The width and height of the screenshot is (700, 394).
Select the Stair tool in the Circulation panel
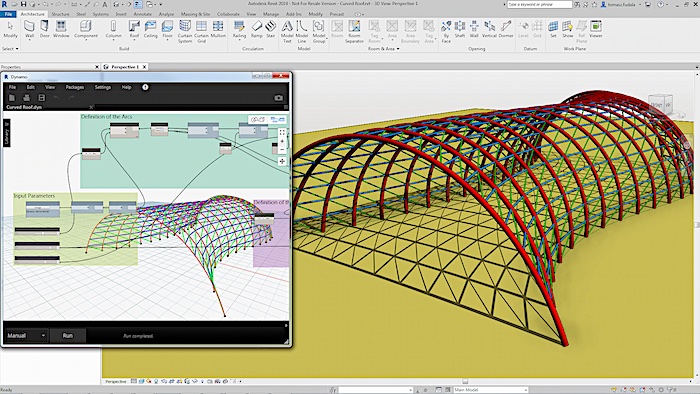pos(271,29)
